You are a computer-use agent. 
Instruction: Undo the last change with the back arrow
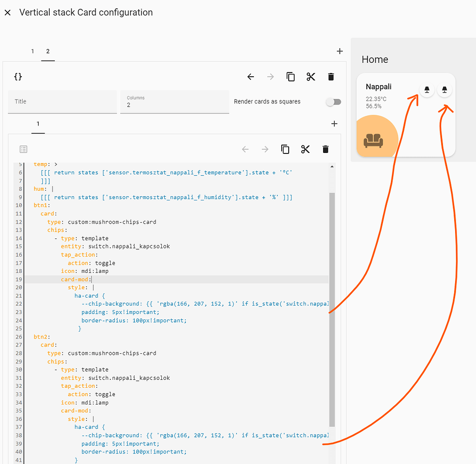251,77
